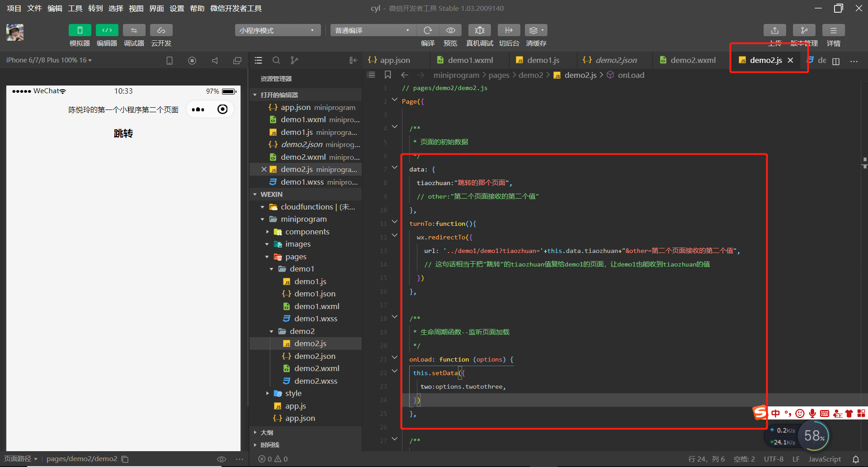
Task: Open the normal compile mode dropdown
Action: (x=373, y=30)
